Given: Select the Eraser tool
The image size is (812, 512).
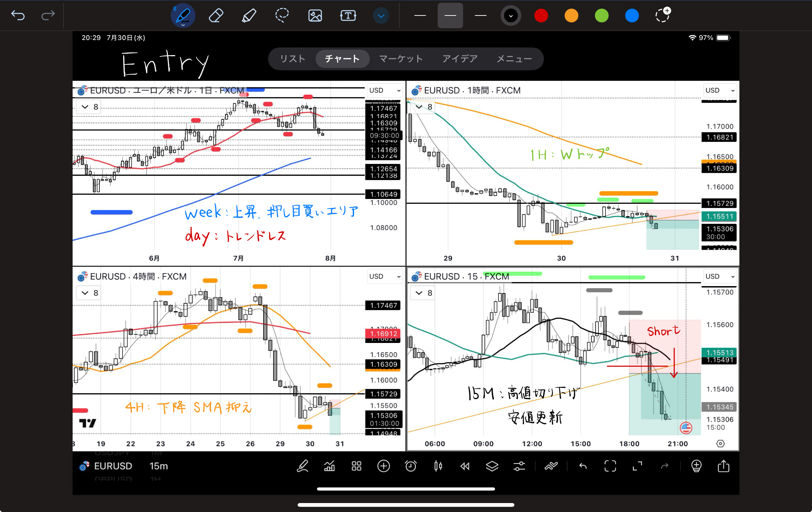Looking at the screenshot, I should (x=216, y=15).
